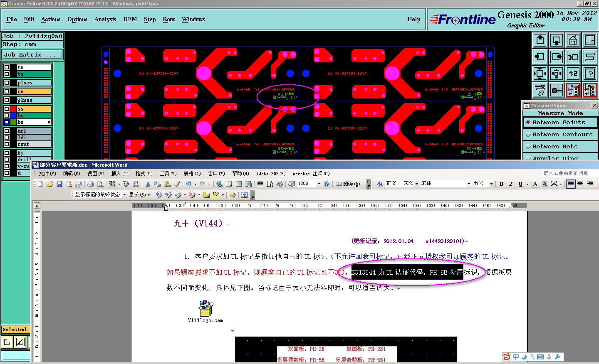599x364 pixels.
Task: Open the Rout menu in Genesis
Action: pyautogui.click(x=169, y=19)
